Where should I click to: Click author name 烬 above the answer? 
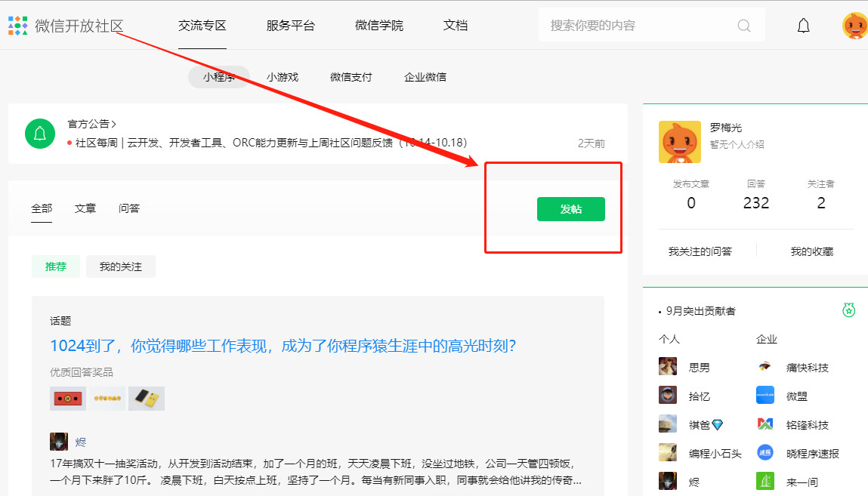pyautogui.click(x=80, y=442)
